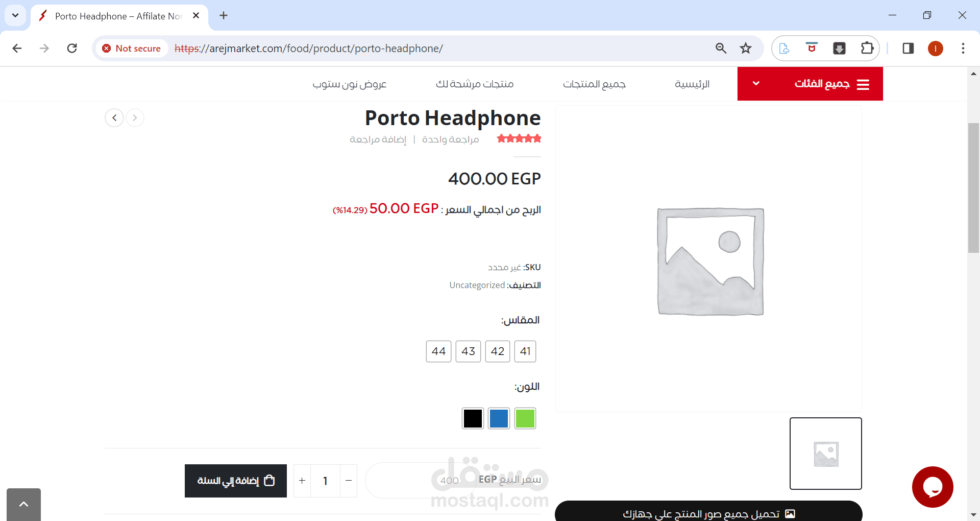Click إضافة إلي السلة add to cart button
980x521 pixels.
point(236,481)
